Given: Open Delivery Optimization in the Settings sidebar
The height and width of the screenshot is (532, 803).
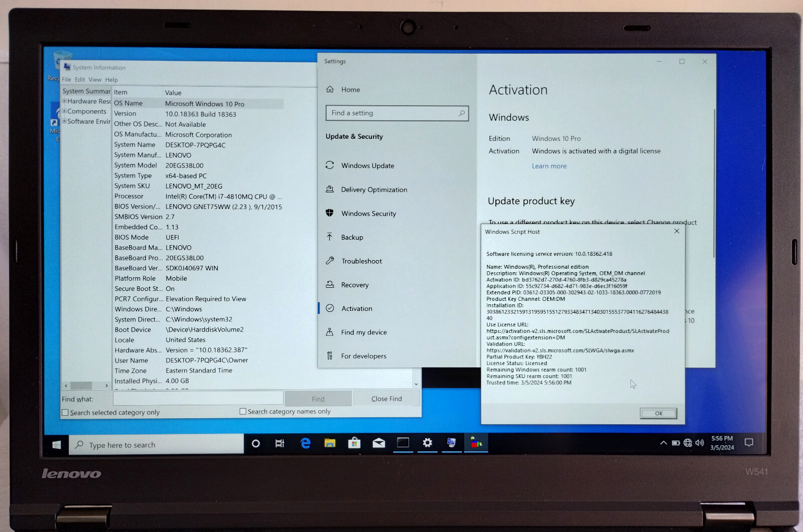Looking at the screenshot, I should coord(374,190).
